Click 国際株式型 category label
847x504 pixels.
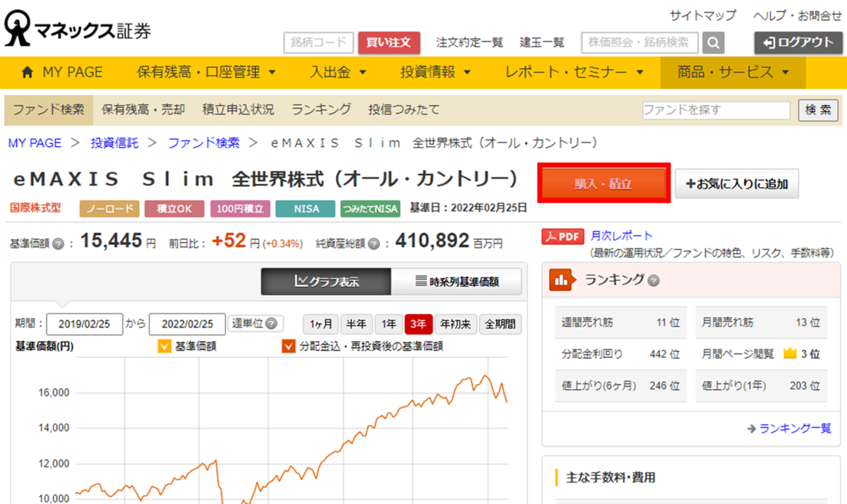pos(35,208)
